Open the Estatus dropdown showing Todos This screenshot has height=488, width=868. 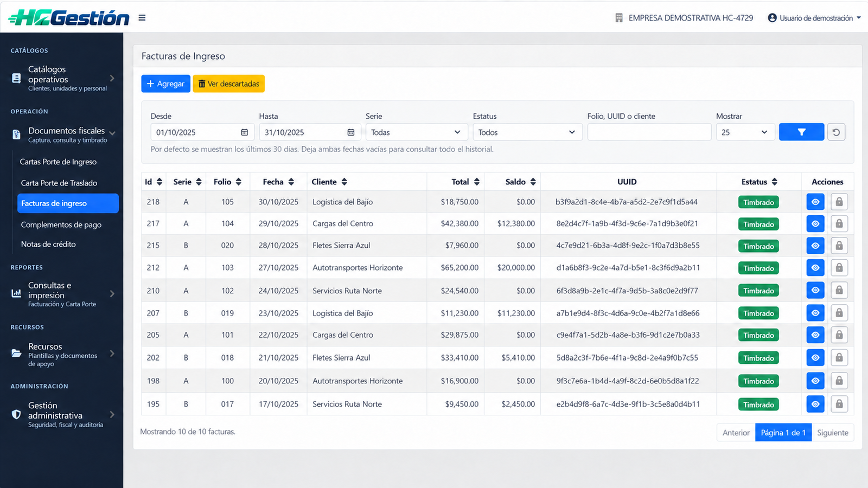[527, 132]
